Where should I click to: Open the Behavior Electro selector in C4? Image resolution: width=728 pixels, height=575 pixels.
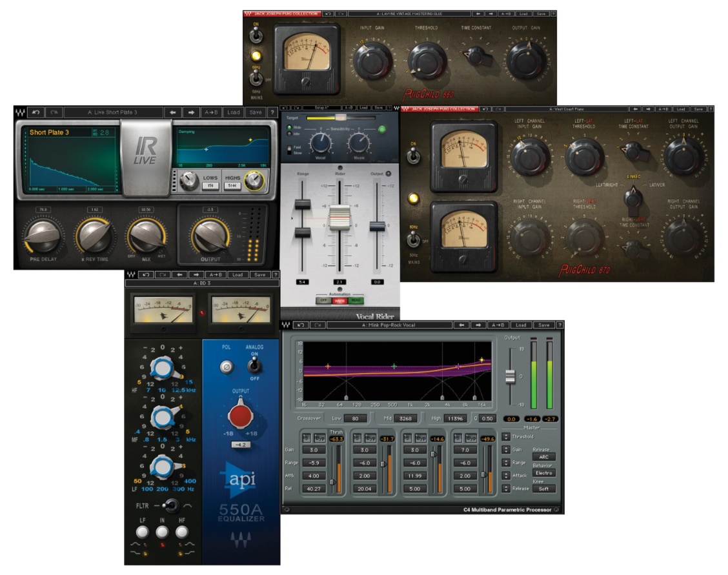coord(543,472)
